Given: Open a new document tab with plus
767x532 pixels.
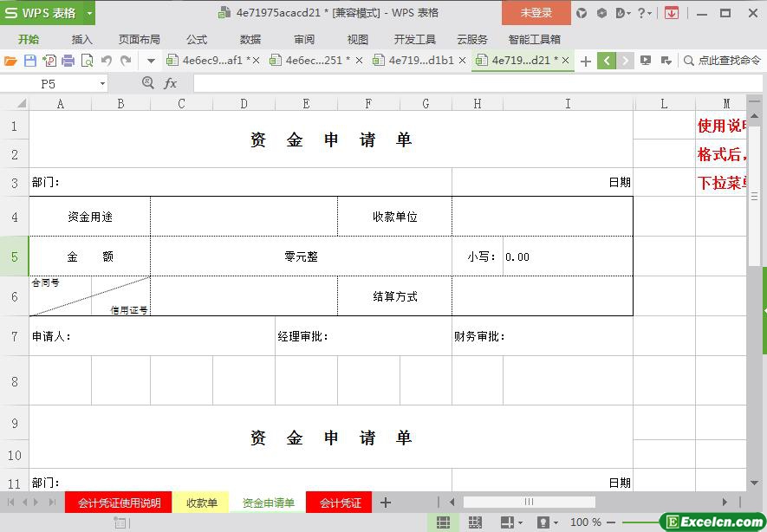Looking at the screenshot, I should click(586, 61).
